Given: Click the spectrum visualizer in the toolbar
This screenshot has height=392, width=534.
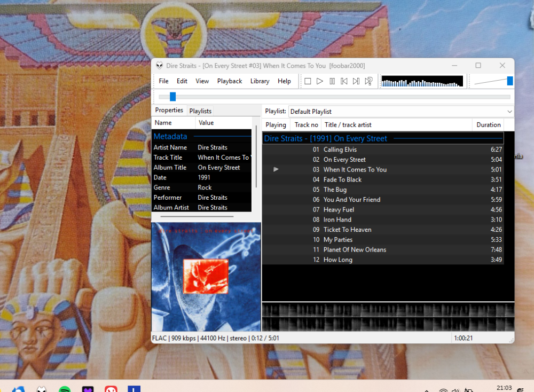Looking at the screenshot, I should [x=422, y=81].
